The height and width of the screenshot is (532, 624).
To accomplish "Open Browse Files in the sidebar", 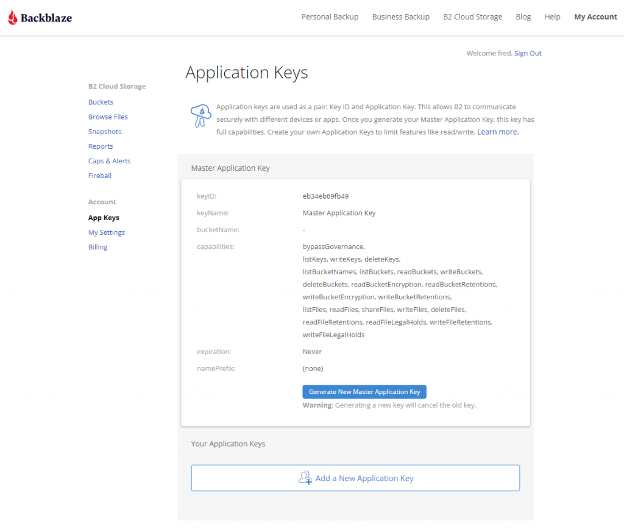I will click(x=108, y=117).
